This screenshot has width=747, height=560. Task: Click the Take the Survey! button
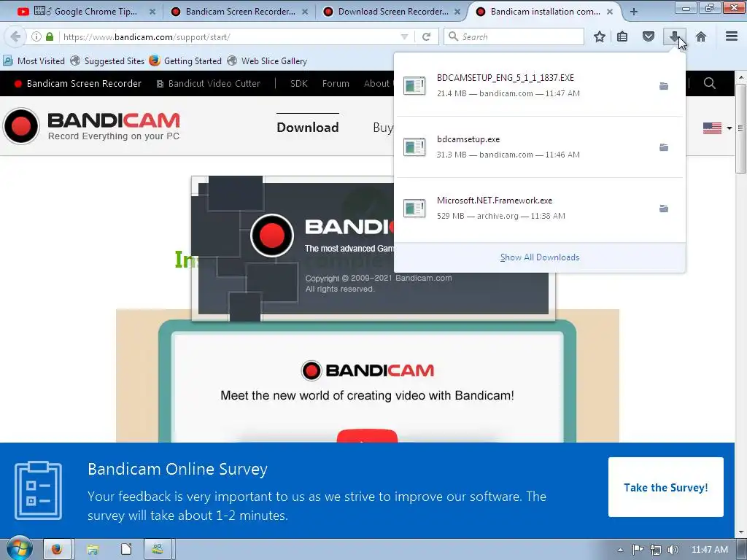click(x=665, y=487)
